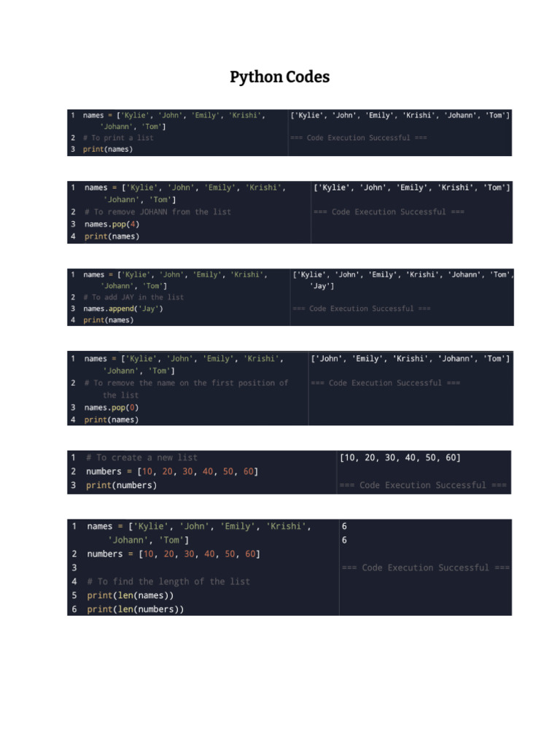Click the first output line '6' in last block
Viewport: 560px width, 747px height.
coord(344,526)
